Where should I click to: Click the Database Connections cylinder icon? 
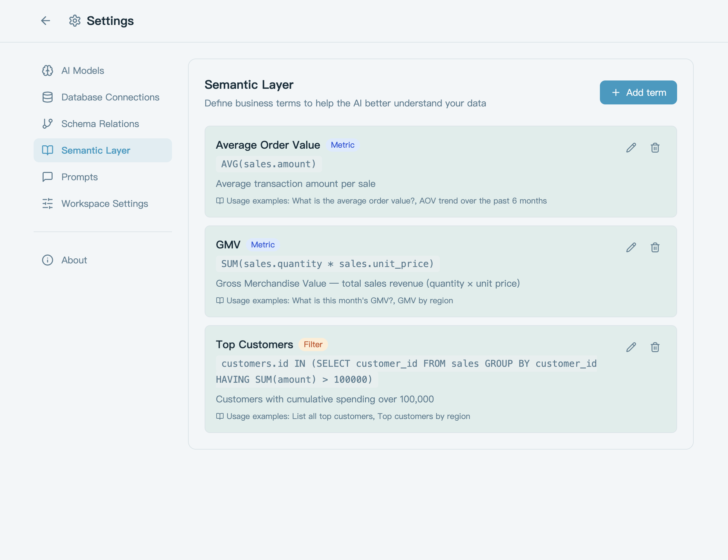48,97
